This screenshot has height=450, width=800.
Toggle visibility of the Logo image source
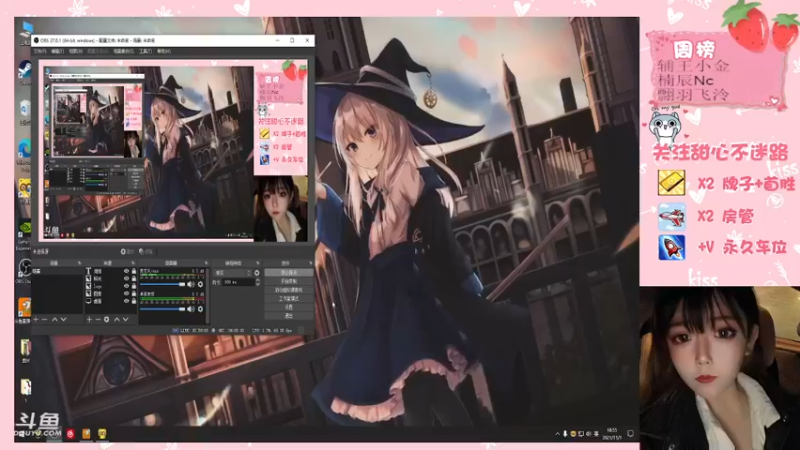[127, 286]
